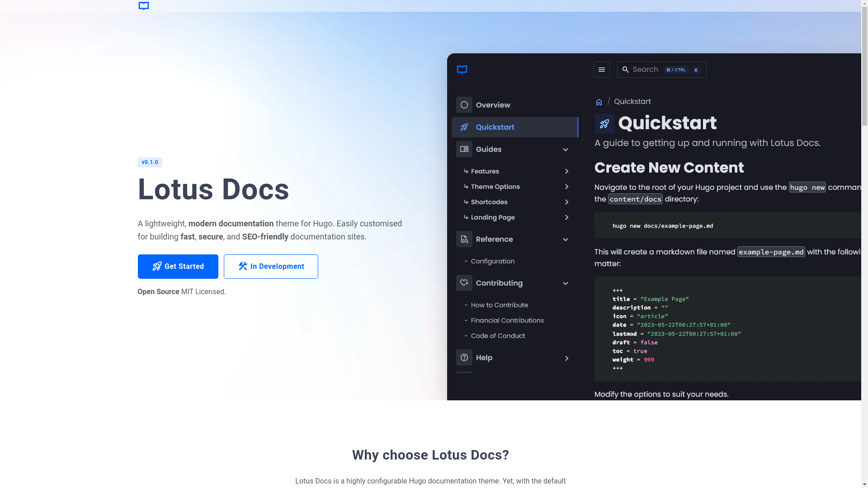The width and height of the screenshot is (868, 488).
Task: Click the document search icon beside Reference
Action: pos(464,239)
